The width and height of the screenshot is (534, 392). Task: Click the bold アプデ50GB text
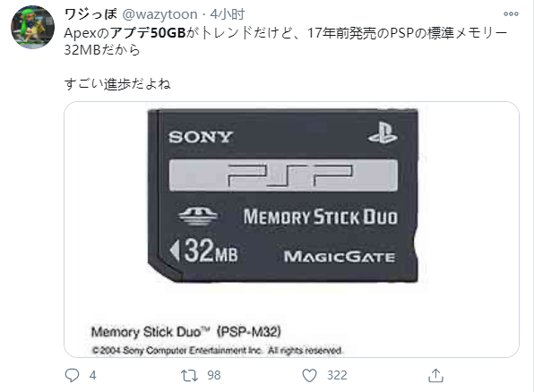point(148,33)
